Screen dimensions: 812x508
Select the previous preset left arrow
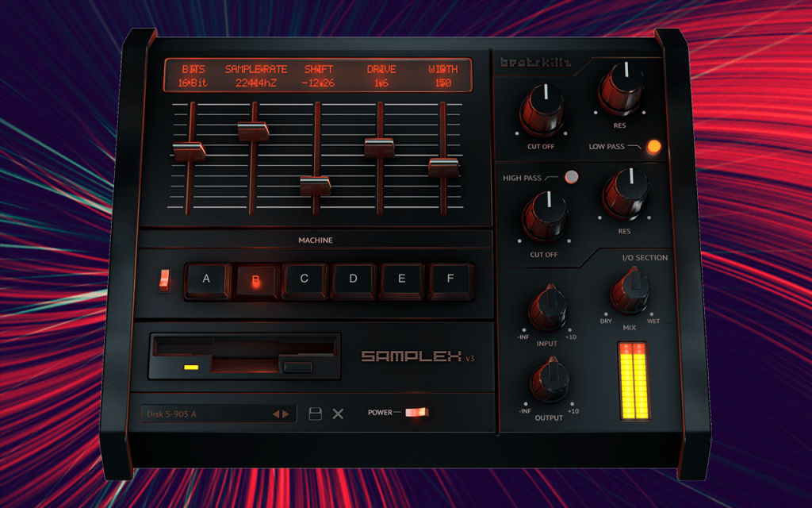pos(276,414)
